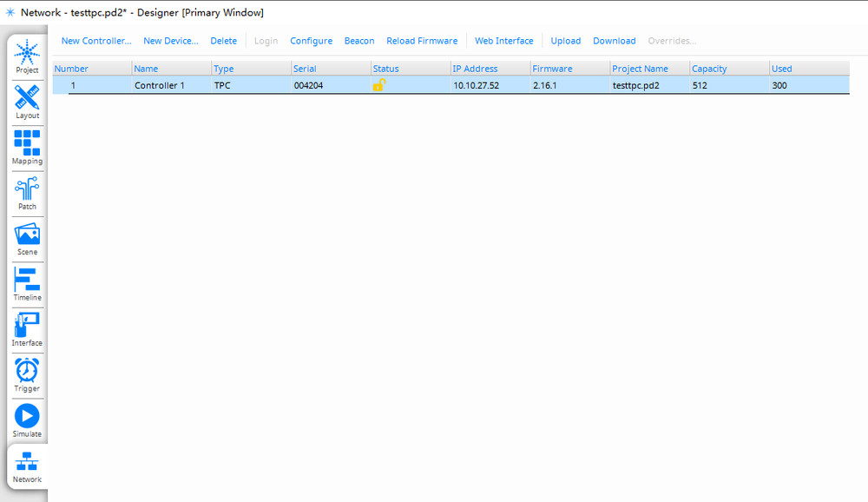Launch the Simulate play icon
The height and width of the screenshot is (502, 868).
tap(27, 417)
